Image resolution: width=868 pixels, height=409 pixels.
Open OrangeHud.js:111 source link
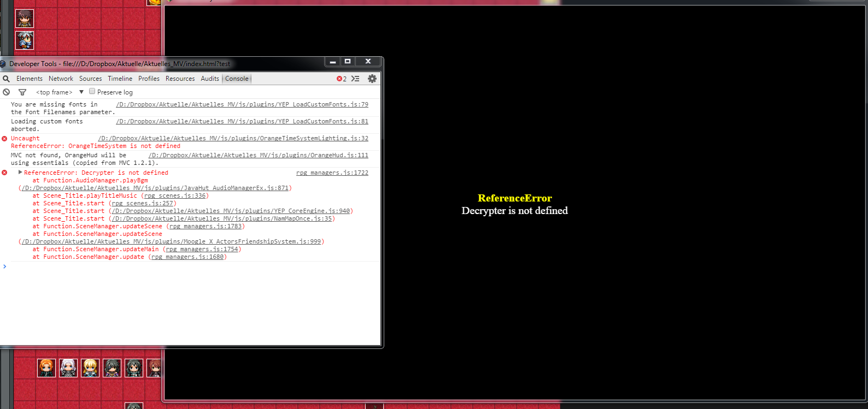point(259,155)
